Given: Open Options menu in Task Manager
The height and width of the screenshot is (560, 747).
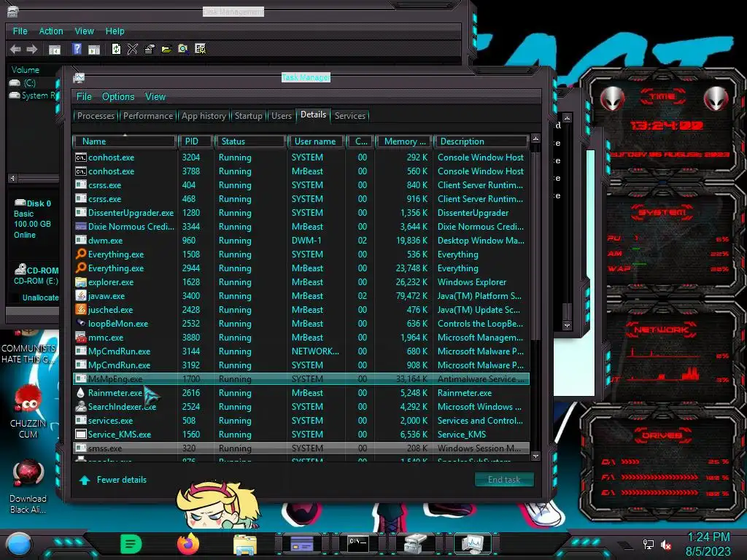Looking at the screenshot, I should pos(118,97).
